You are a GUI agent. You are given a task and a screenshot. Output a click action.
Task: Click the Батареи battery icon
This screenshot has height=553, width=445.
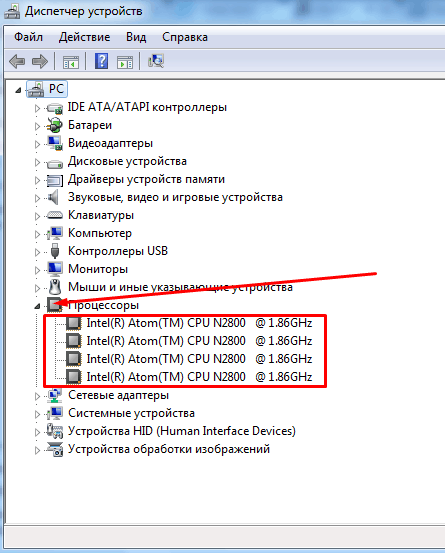pyautogui.click(x=55, y=126)
